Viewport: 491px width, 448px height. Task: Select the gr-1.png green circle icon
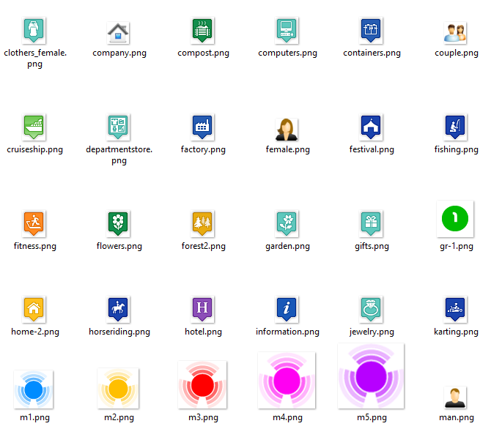click(x=455, y=218)
